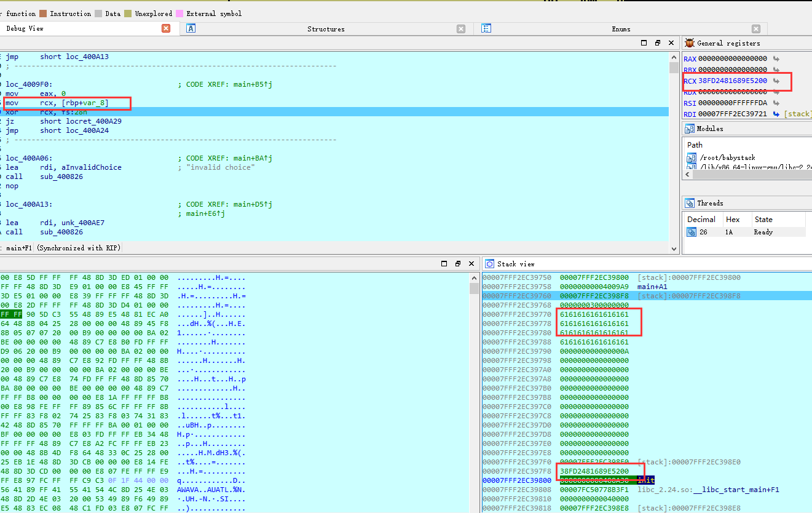Click the Modules panel header icon

[x=690, y=128]
